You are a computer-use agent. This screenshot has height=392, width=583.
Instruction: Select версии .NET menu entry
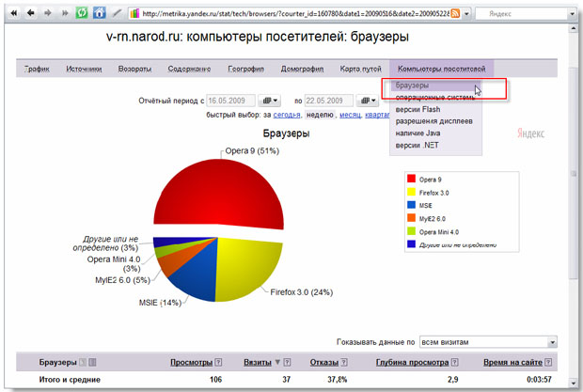pos(417,145)
